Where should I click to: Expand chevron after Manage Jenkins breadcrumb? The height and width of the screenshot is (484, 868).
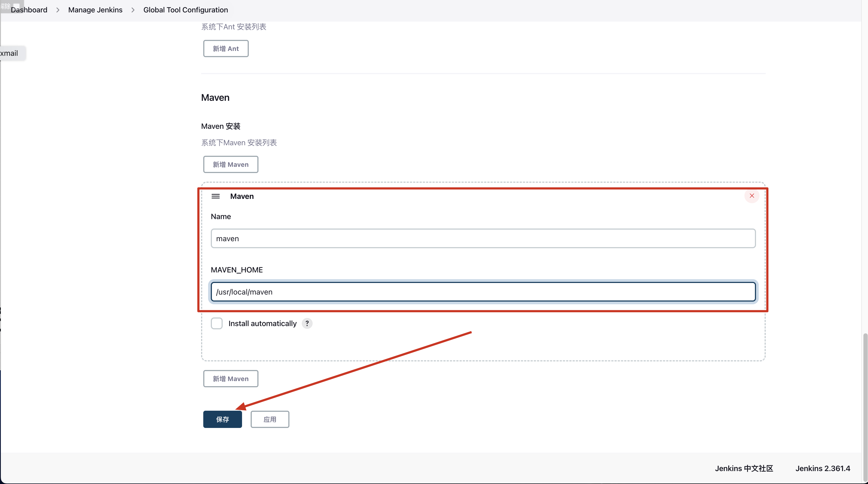[133, 10]
